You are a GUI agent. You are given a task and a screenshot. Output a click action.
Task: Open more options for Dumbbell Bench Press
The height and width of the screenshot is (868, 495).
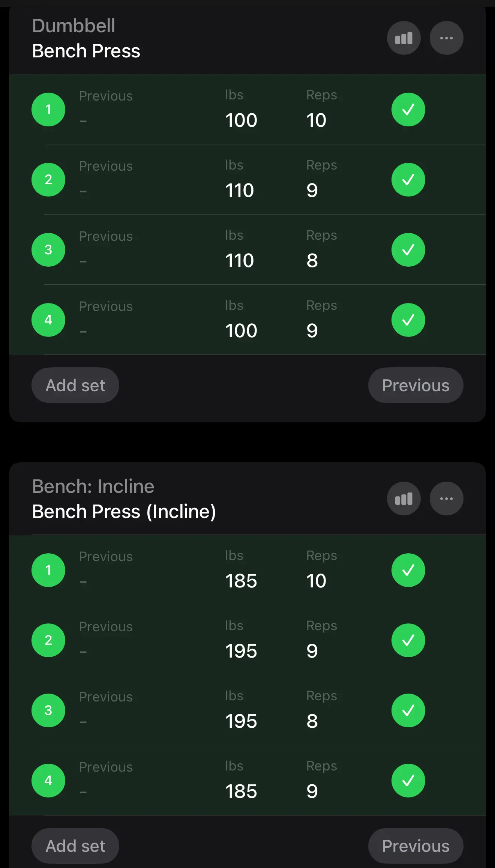click(x=446, y=38)
